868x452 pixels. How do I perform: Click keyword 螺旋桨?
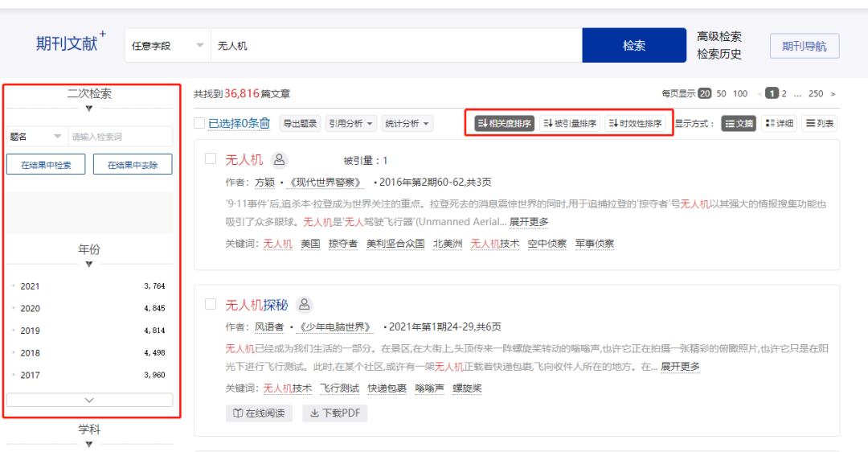click(x=467, y=388)
